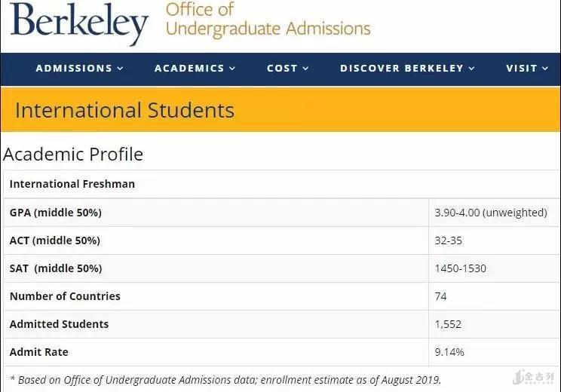Open the Visit menu

click(521, 69)
